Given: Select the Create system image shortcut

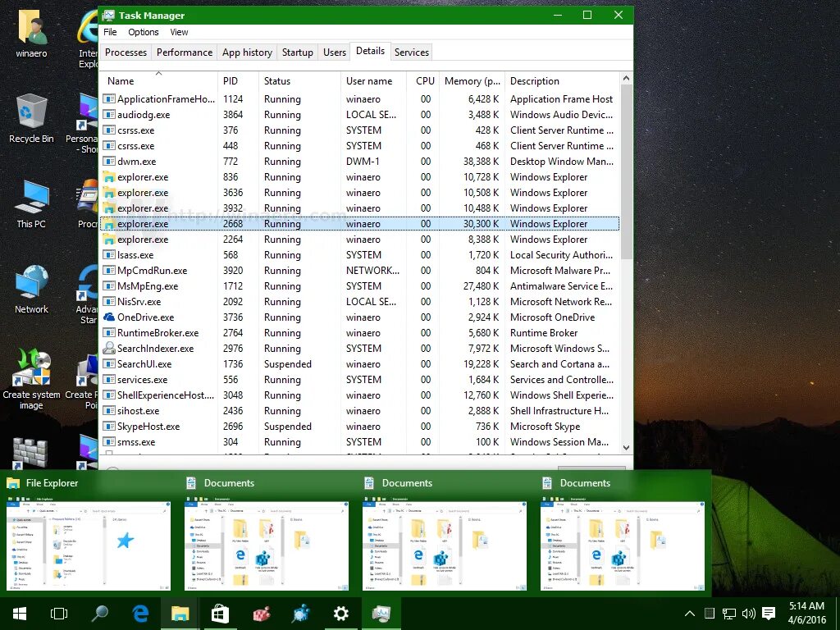Looking at the screenshot, I should pos(32,378).
